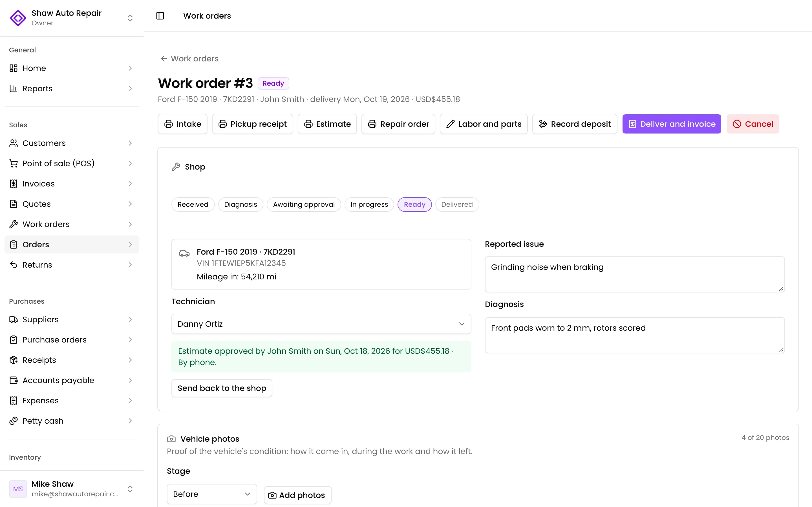Click the Reports bar chart icon
This screenshot has height=507, width=812.
[14, 88]
